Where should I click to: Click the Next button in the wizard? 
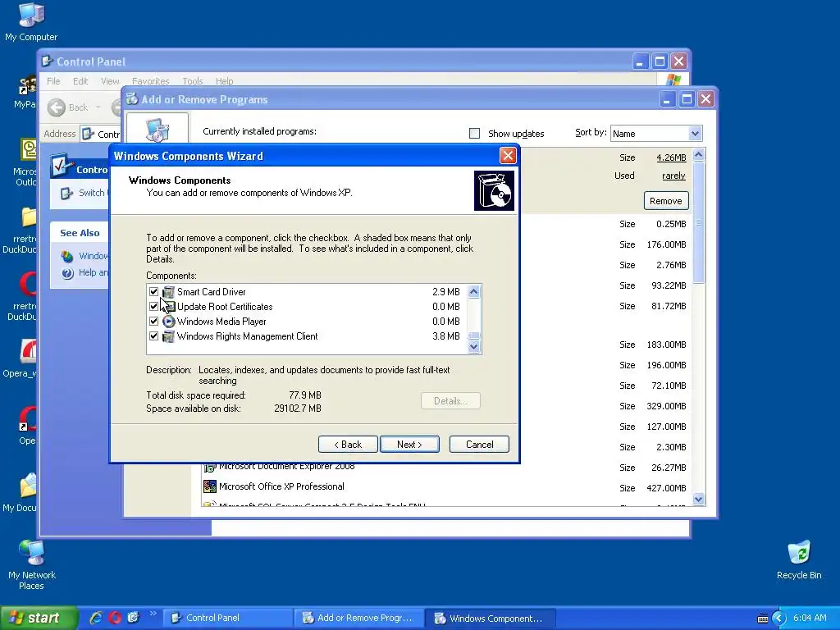409,444
